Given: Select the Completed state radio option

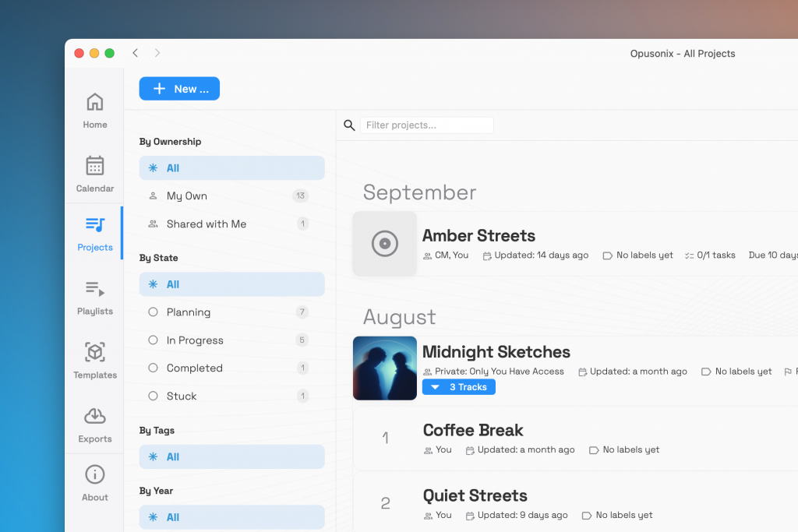Looking at the screenshot, I should [154, 368].
